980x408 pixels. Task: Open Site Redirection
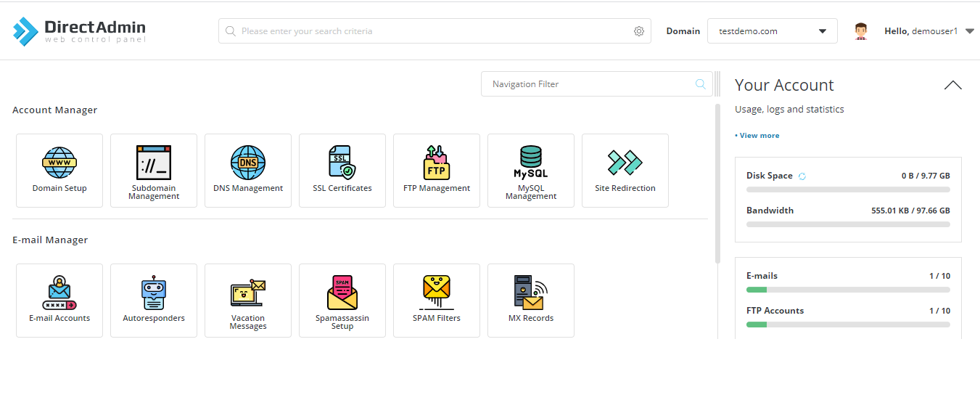click(x=625, y=171)
